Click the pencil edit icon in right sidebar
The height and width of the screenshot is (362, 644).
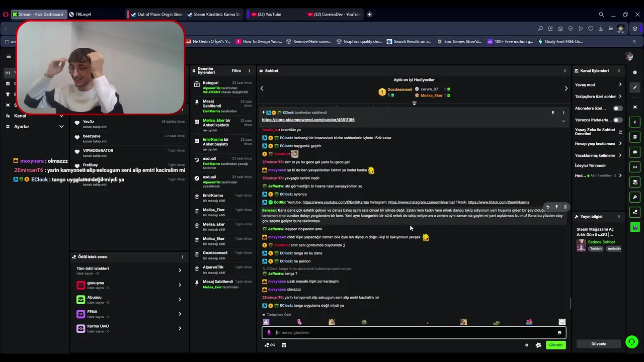coord(635,87)
